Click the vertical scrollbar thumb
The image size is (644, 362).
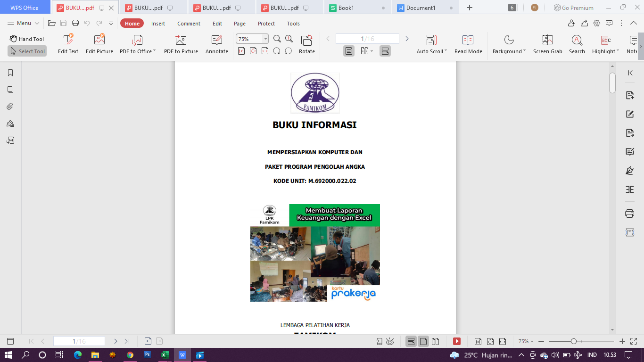(612, 82)
